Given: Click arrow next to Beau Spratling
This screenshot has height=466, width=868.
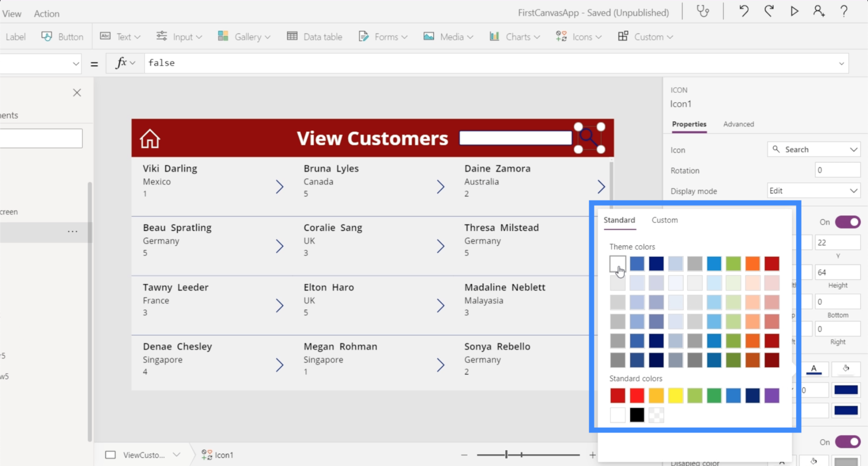Looking at the screenshot, I should pos(280,246).
